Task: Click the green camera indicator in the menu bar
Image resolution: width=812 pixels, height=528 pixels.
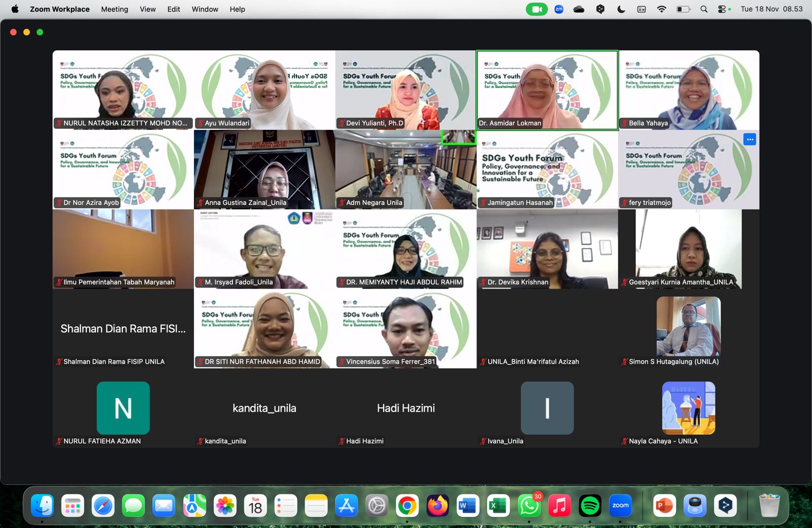Action: pos(536,9)
